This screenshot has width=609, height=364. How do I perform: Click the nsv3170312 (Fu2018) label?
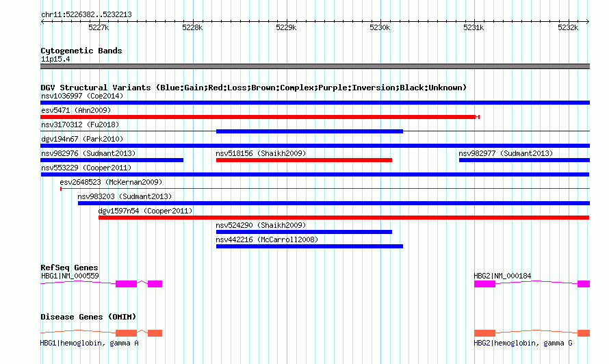[x=80, y=125]
